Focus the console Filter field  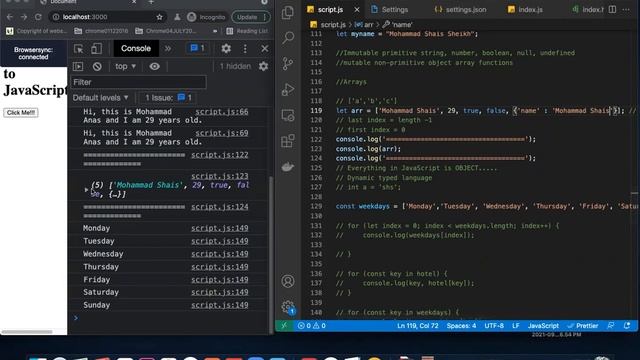click(x=138, y=82)
